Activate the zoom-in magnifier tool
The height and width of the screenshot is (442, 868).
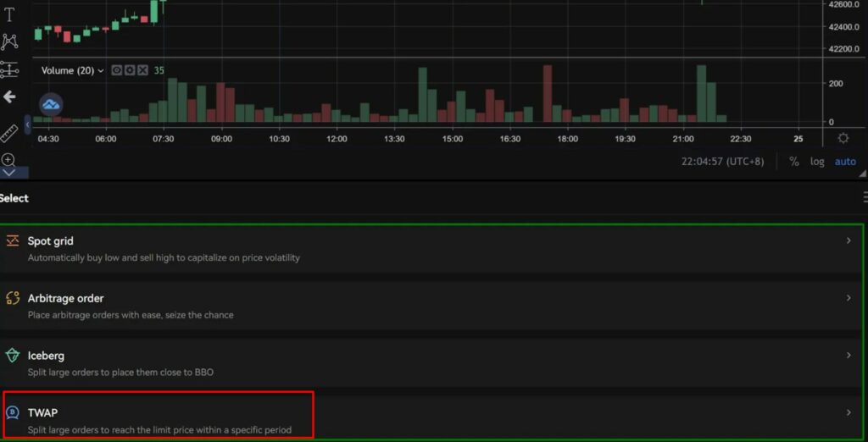8,159
